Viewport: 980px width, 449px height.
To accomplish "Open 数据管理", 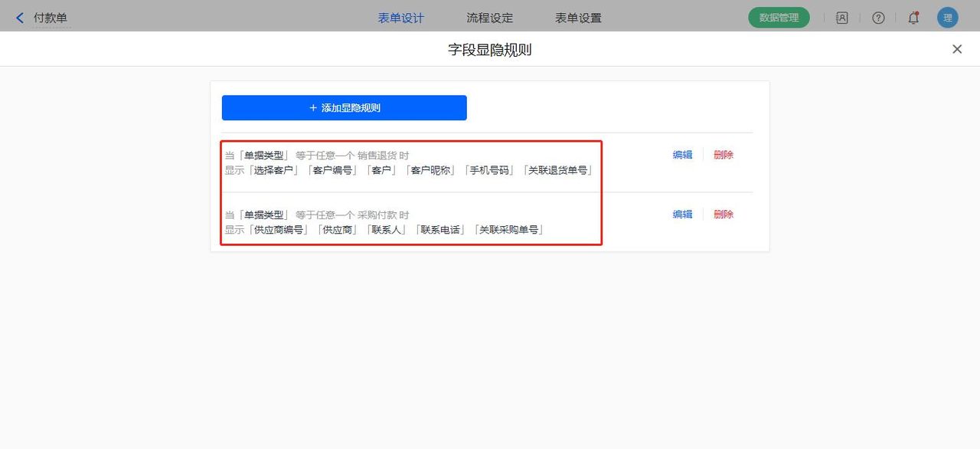I will pyautogui.click(x=778, y=17).
